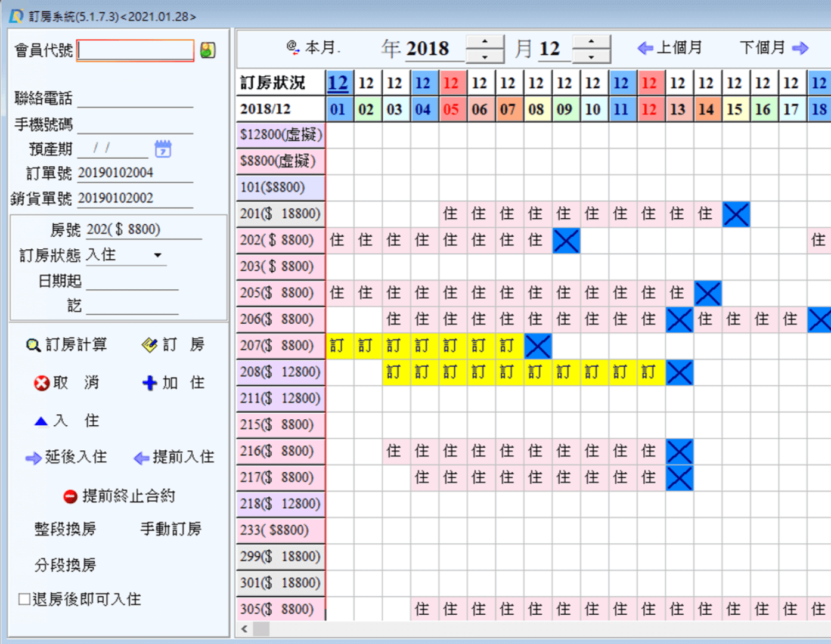Click the day 07 orange column header
Image resolution: width=831 pixels, height=644 pixels.
508,109
